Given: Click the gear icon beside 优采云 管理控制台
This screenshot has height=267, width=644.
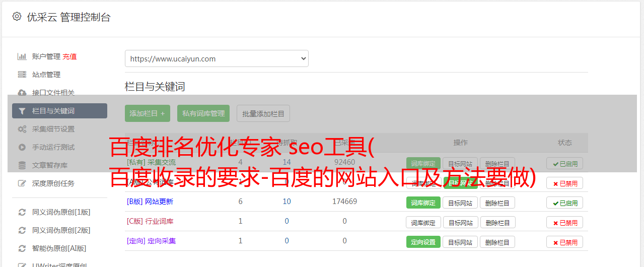Looking at the screenshot, I should coord(17,17).
